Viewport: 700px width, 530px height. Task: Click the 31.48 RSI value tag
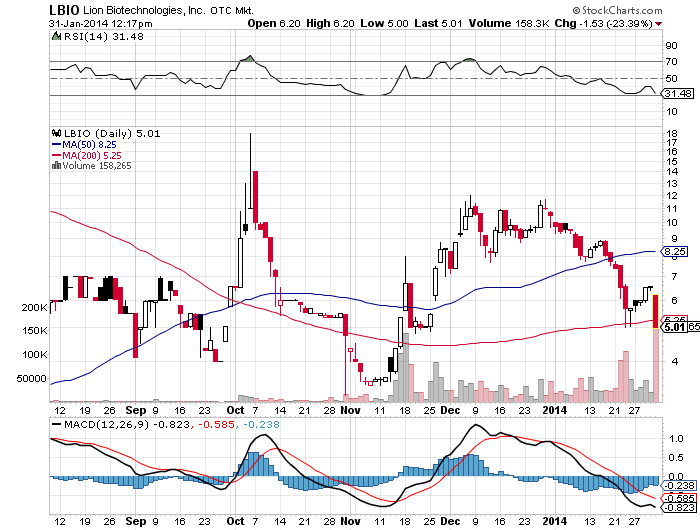(x=678, y=94)
